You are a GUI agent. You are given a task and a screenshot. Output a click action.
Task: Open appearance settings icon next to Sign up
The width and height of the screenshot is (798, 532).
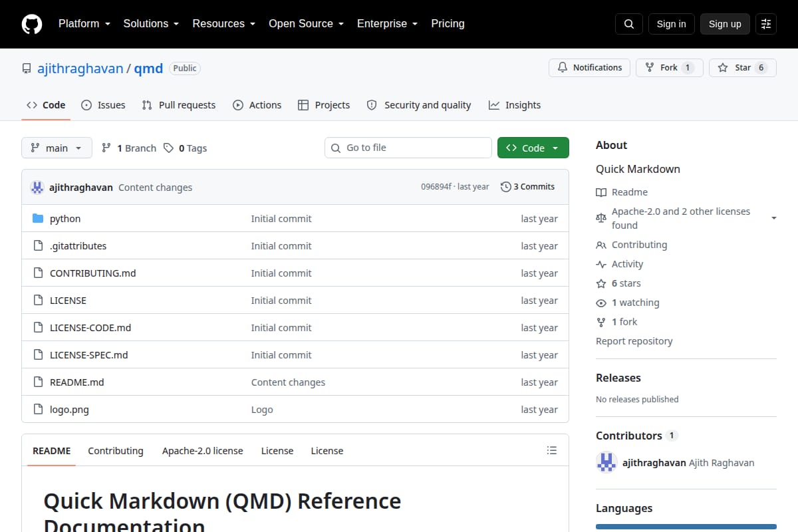(766, 24)
